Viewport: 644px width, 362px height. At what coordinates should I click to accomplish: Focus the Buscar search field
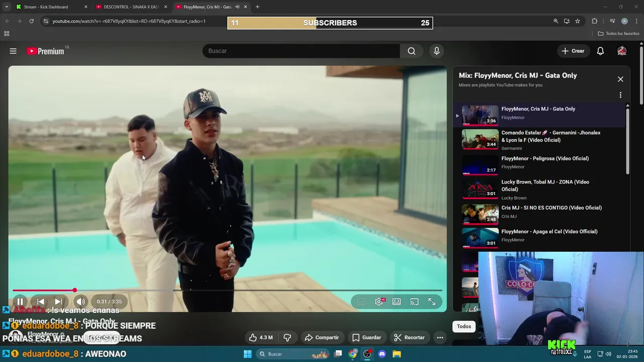pos(301,51)
